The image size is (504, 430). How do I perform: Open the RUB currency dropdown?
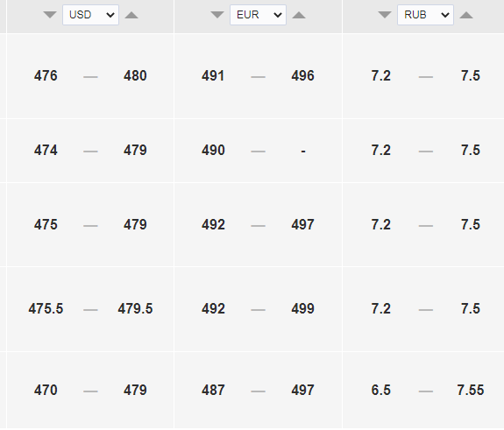(426, 15)
